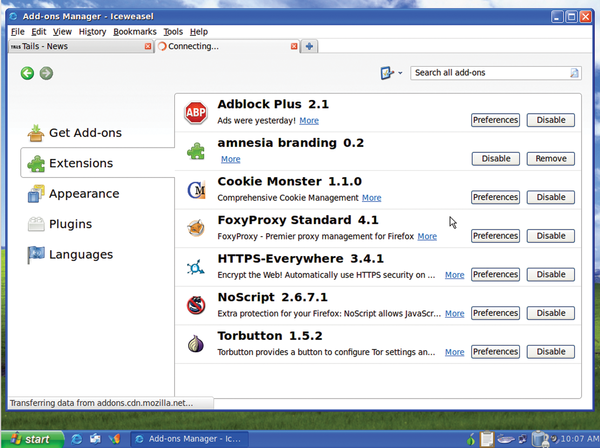Open NoScript Preferences

click(x=495, y=313)
